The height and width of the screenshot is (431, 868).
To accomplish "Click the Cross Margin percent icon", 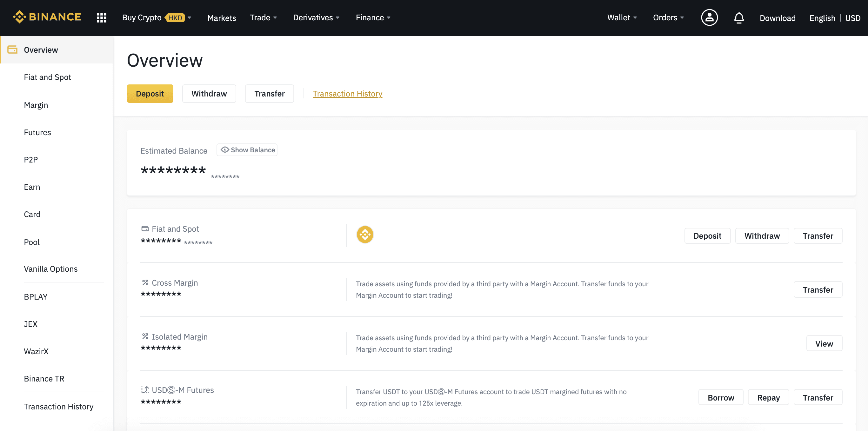I will (145, 282).
